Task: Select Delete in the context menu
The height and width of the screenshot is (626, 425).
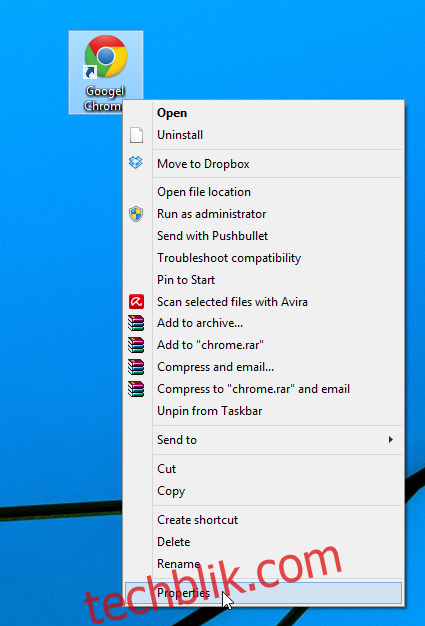Action: [263, 542]
